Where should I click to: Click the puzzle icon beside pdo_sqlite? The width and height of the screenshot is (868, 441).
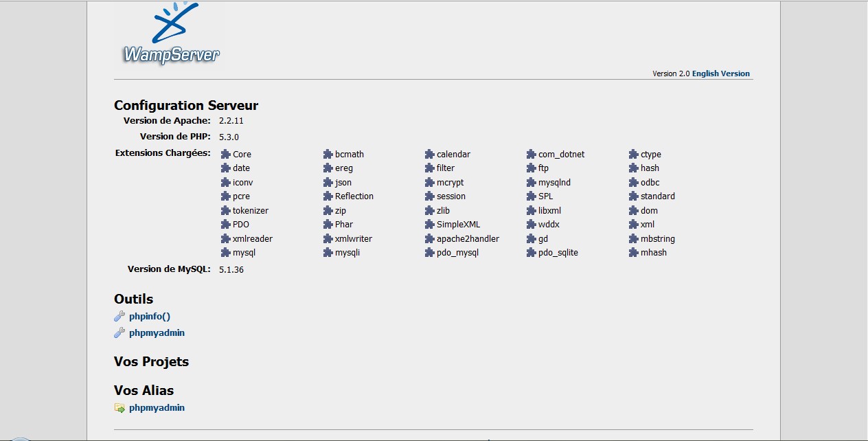click(x=532, y=253)
